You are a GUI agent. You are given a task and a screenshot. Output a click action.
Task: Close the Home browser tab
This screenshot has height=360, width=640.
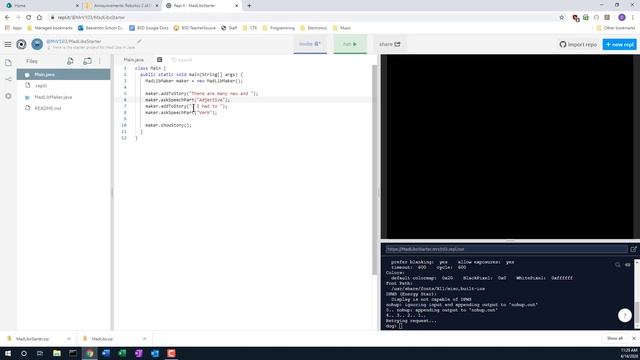[x=77, y=6]
